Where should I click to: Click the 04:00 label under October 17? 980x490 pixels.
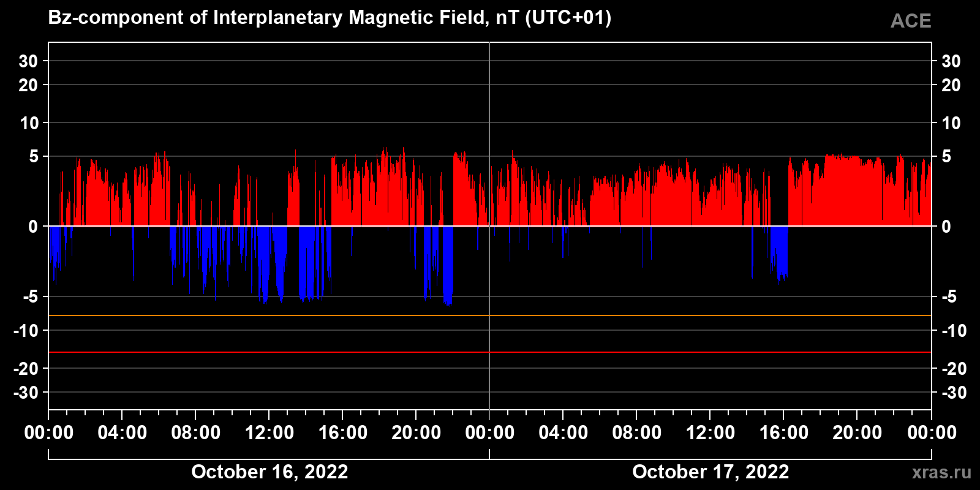click(x=563, y=433)
